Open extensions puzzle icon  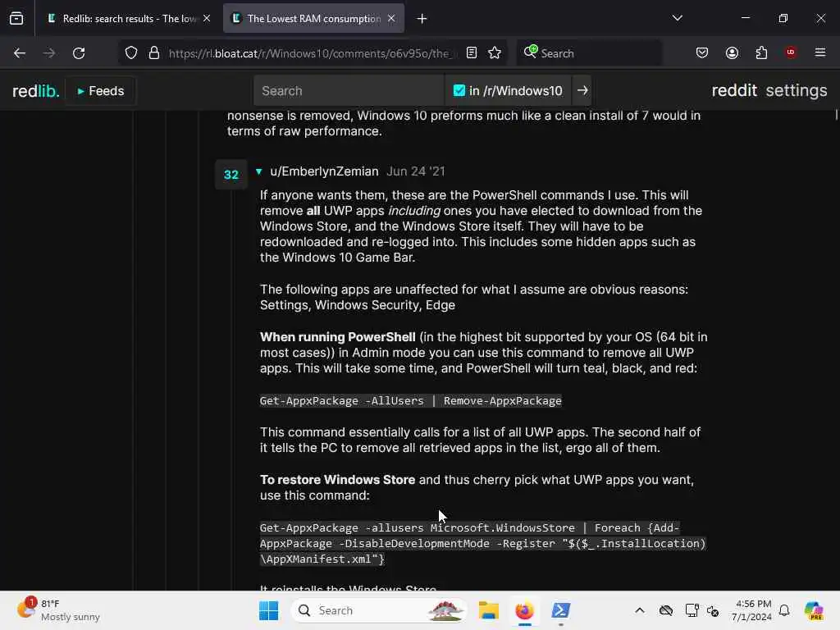[x=761, y=53]
